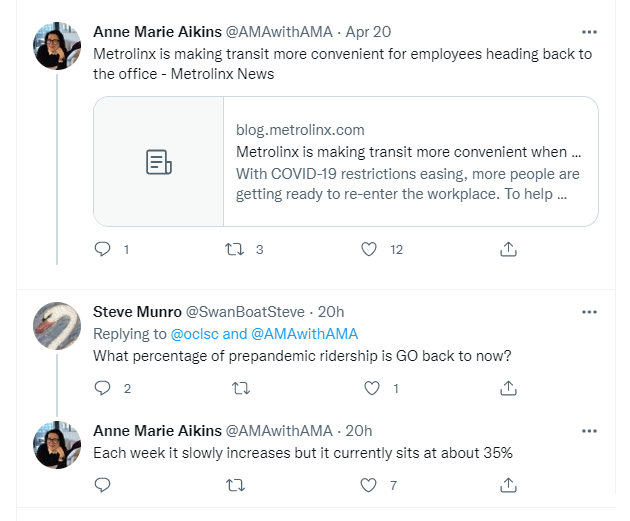The height and width of the screenshot is (521, 630).
Task: Like Steve Munro's ridership question
Action: pyautogui.click(x=372, y=388)
